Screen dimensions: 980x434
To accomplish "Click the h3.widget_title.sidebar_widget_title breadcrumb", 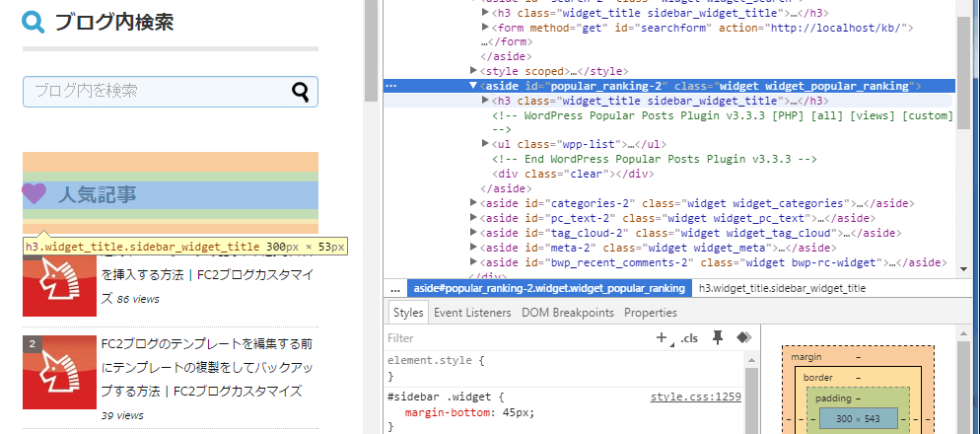I will click(x=782, y=289).
